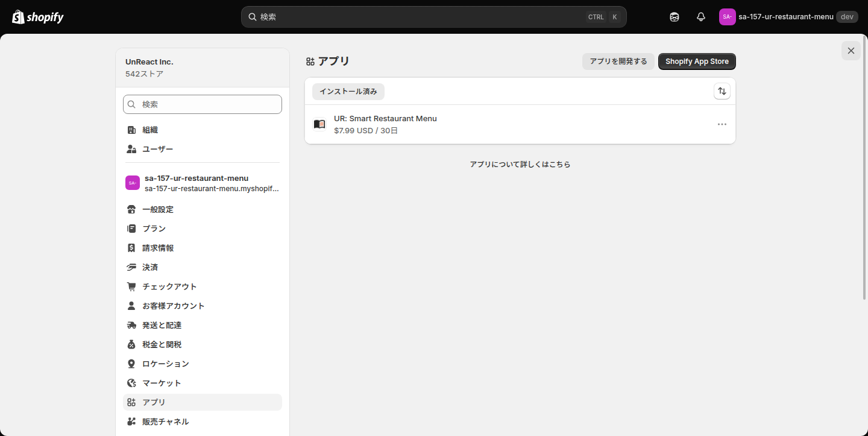Click the アプリ page heading
This screenshot has height=436, width=868.
tap(334, 61)
